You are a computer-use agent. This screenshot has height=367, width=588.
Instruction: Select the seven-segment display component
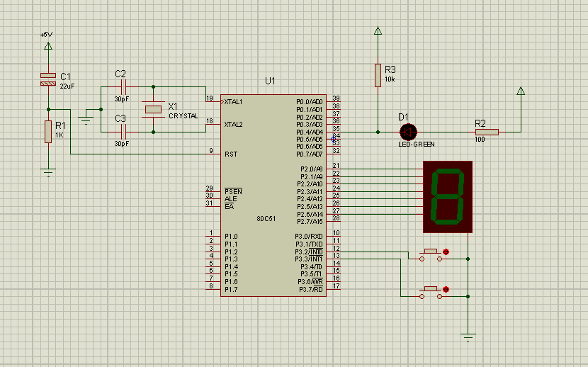click(x=447, y=197)
